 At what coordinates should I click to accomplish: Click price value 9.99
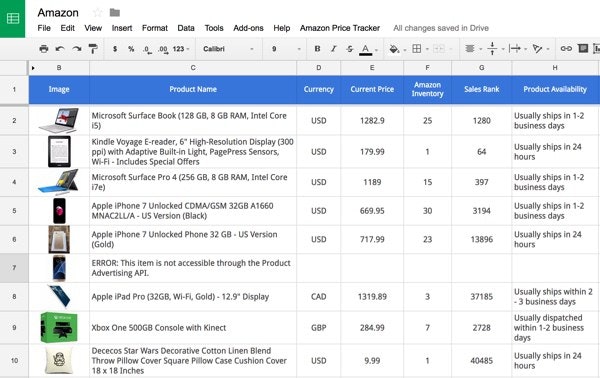click(372, 360)
